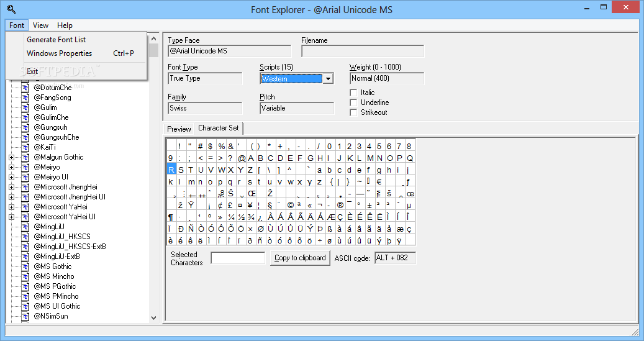Open the Scripts dropdown showing Western
This screenshot has width=644, height=341.
(x=328, y=78)
